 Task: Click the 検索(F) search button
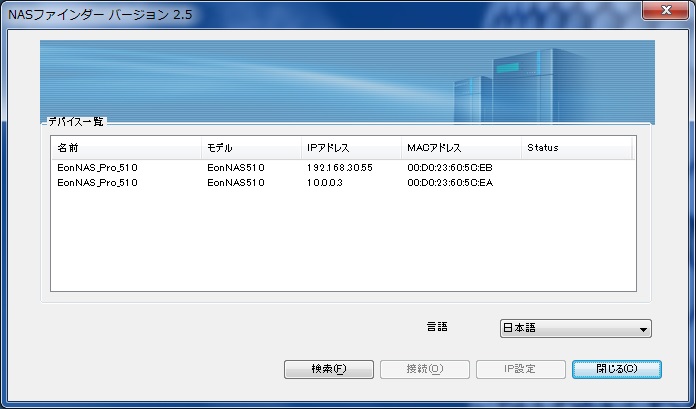point(328,369)
